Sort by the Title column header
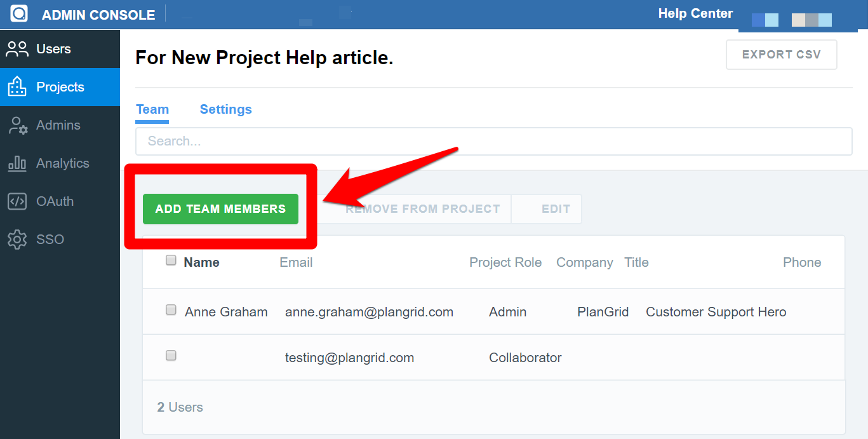Viewport: 868px width, 439px height. click(x=636, y=262)
